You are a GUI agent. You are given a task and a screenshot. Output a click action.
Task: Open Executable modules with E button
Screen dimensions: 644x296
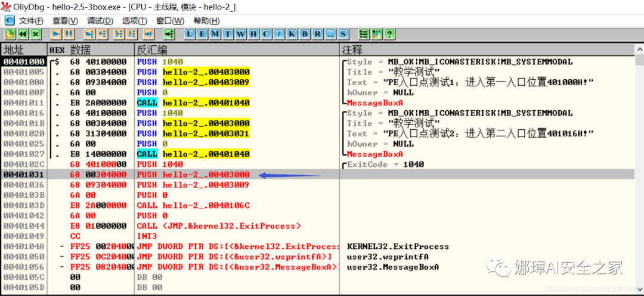[202, 34]
